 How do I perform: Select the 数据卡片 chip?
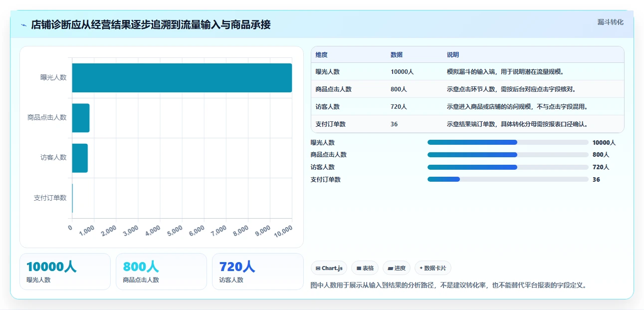pyautogui.click(x=433, y=268)
